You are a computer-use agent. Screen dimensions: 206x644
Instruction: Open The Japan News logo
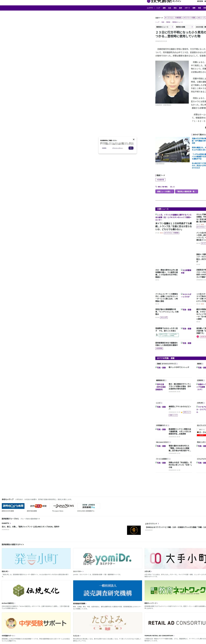coord(64,506)
